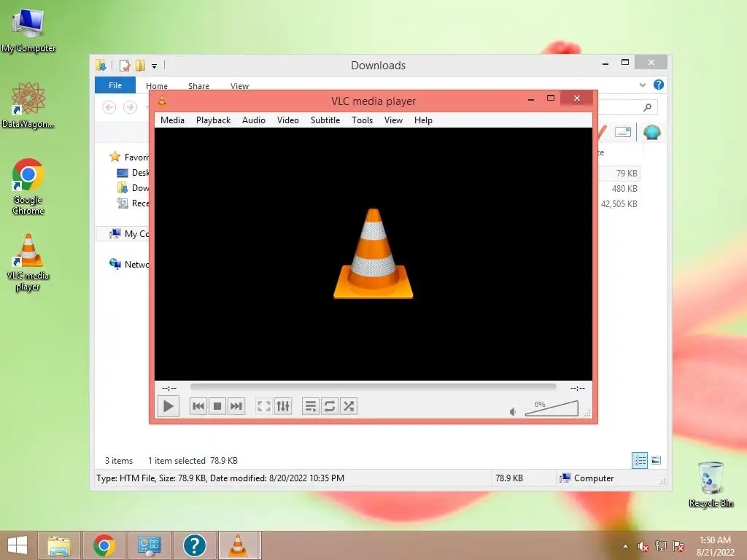
Task: Go forward in Downloads Explorer window
Action: tap(130, 107)
